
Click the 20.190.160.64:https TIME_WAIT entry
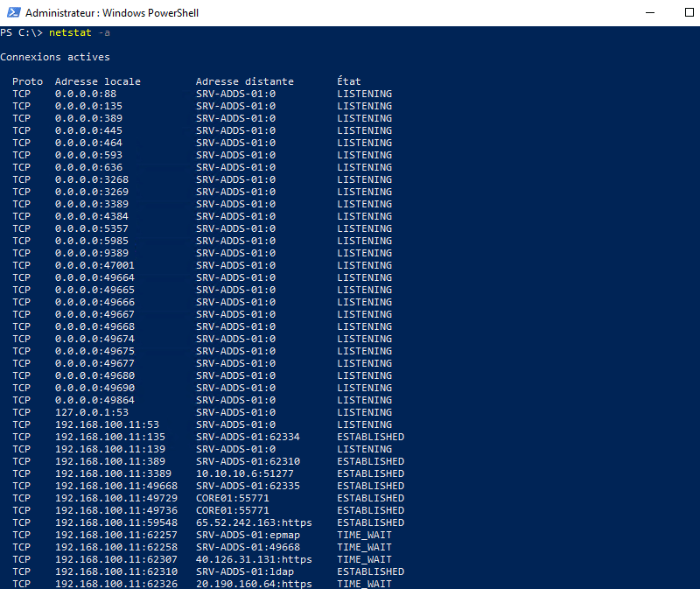click(254, 583)
